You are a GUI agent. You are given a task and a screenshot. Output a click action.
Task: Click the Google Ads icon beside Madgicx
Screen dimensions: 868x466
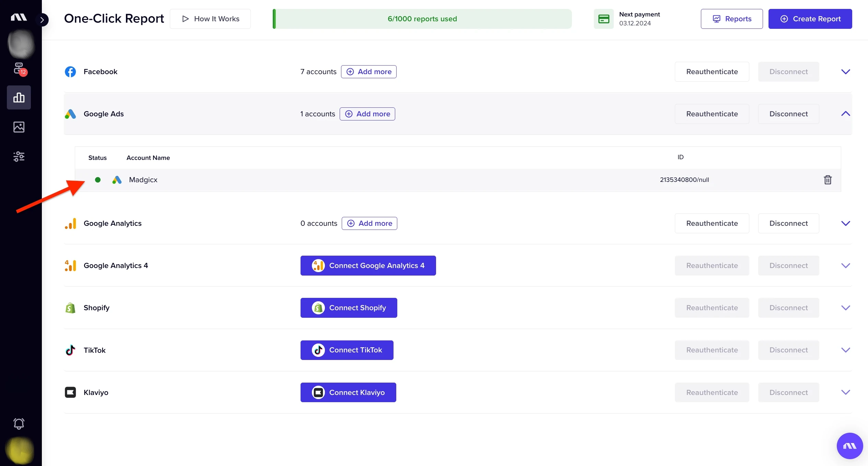point(117,180)
